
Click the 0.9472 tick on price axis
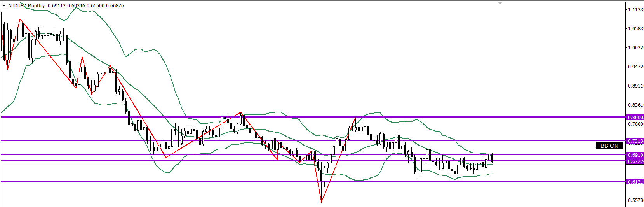635,67
